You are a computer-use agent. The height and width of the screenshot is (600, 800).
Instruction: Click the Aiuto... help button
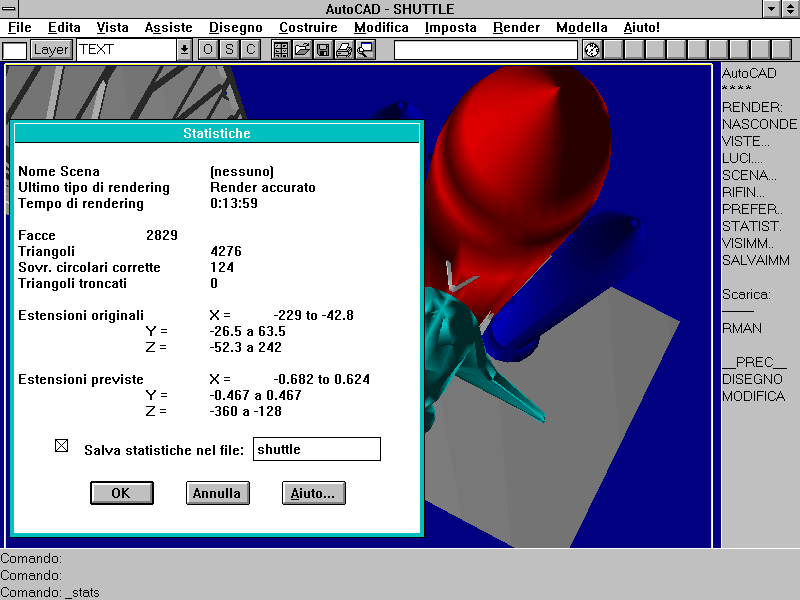coord(313,493)
